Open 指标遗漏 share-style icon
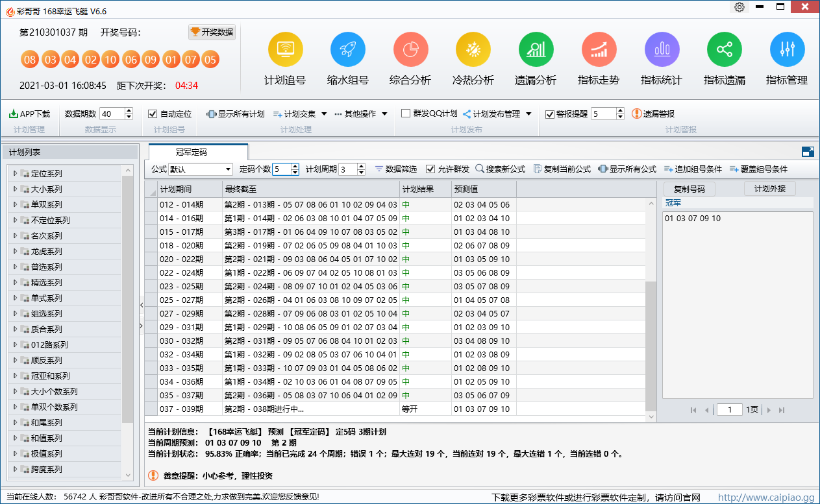 pyautogui.click(x=724, y=50)
